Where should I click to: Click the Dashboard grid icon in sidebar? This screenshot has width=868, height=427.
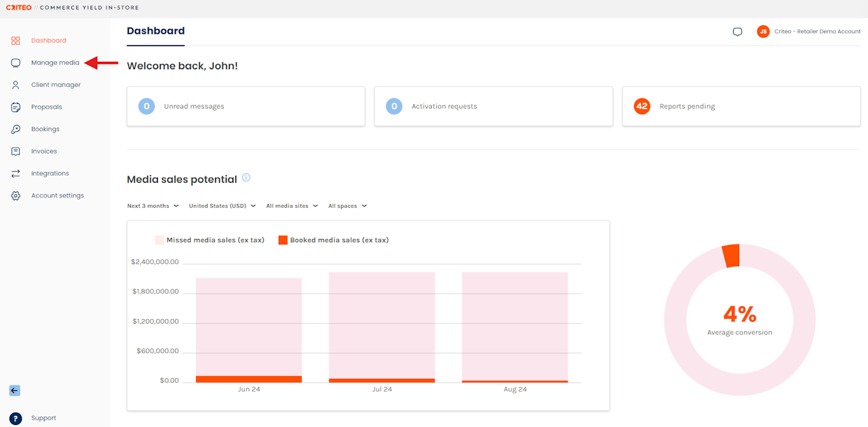point(16,41)
